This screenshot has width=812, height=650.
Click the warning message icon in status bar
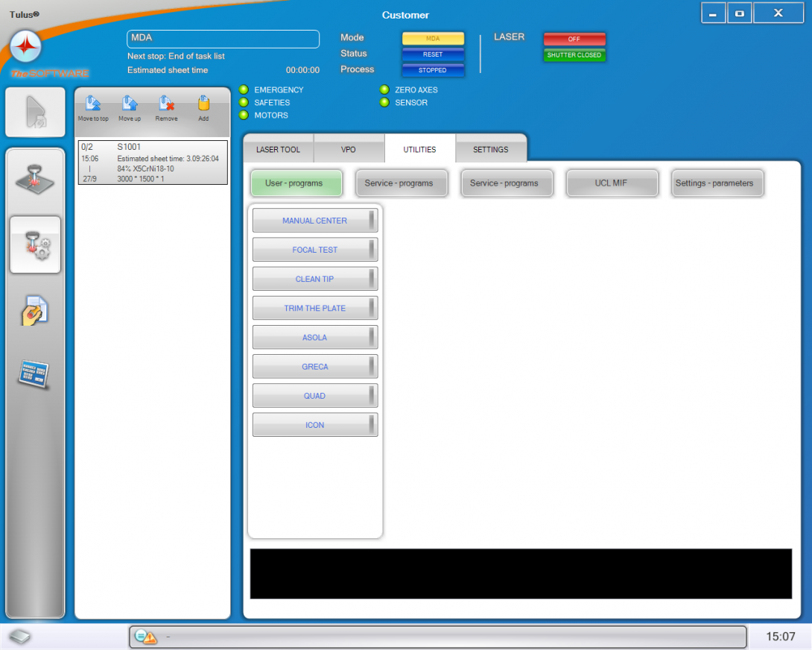tap(146, 637)
